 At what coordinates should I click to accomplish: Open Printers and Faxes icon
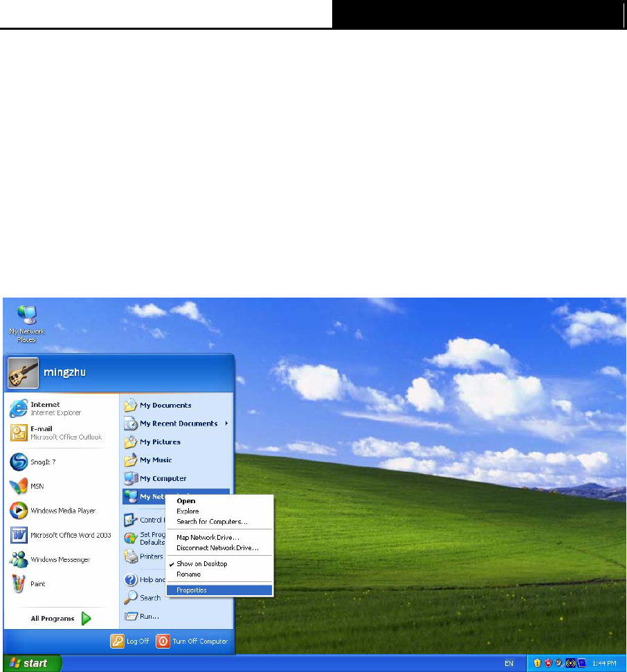tap(130, 556)
